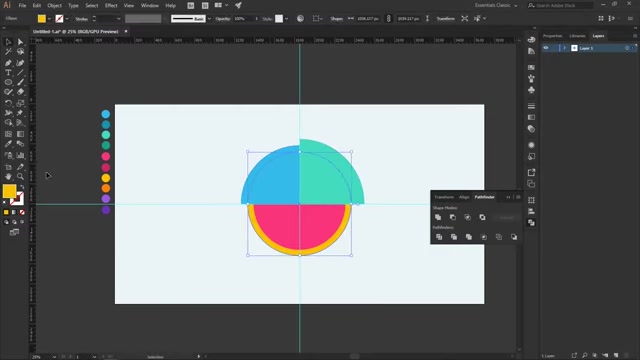640x360 pixels.
Task: Pick the Magic Wand tool
Action: [8, 52]
